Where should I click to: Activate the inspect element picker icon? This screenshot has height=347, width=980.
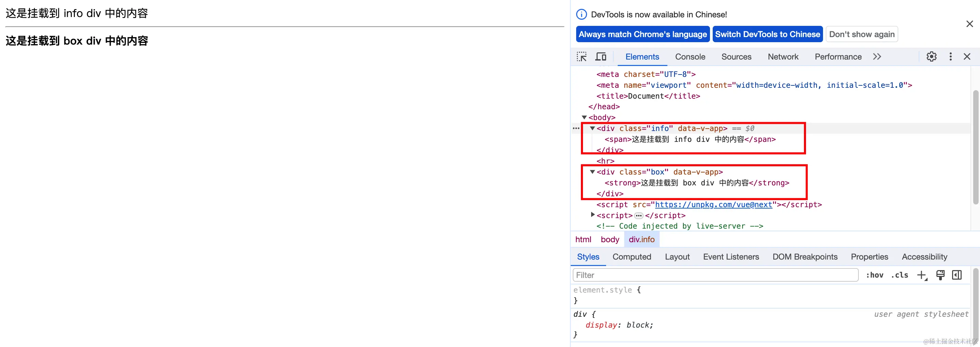[x=581, y=56]
